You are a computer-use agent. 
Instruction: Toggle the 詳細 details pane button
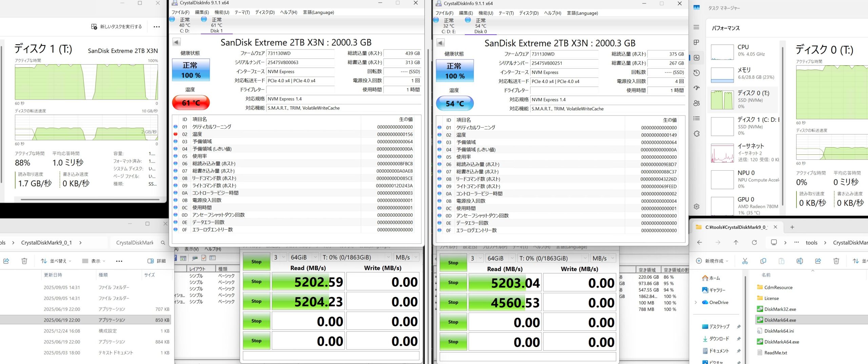[x=157, y=261]
